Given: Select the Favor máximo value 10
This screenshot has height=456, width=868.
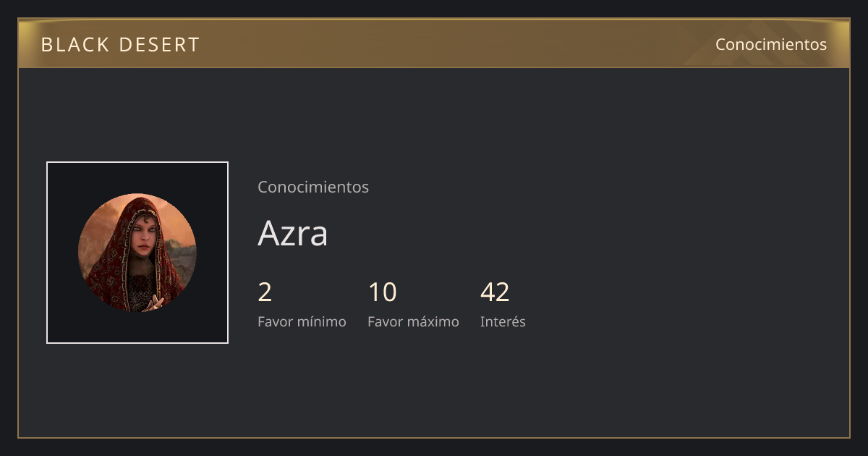Looking at the screenshot, I should (382, 292).
